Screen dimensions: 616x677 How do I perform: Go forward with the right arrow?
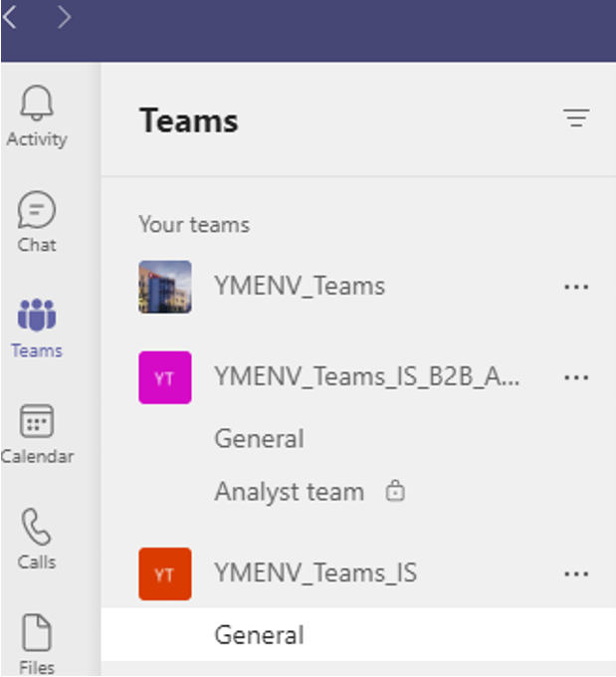click(x=64, y=17)
